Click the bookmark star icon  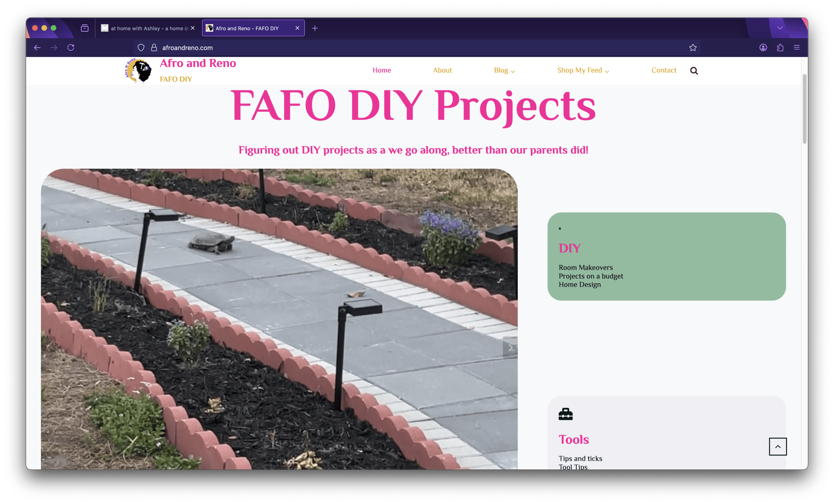coord(693,48)
